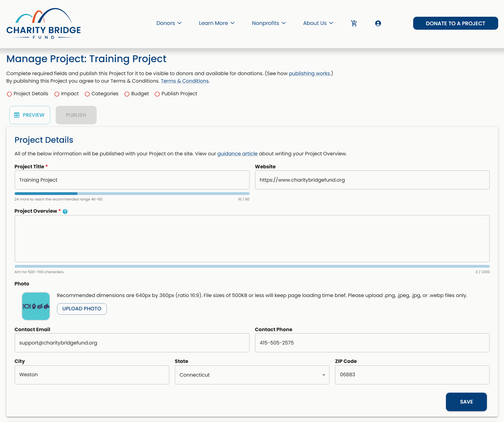Expand the Learn More menu

pos(217,23)
